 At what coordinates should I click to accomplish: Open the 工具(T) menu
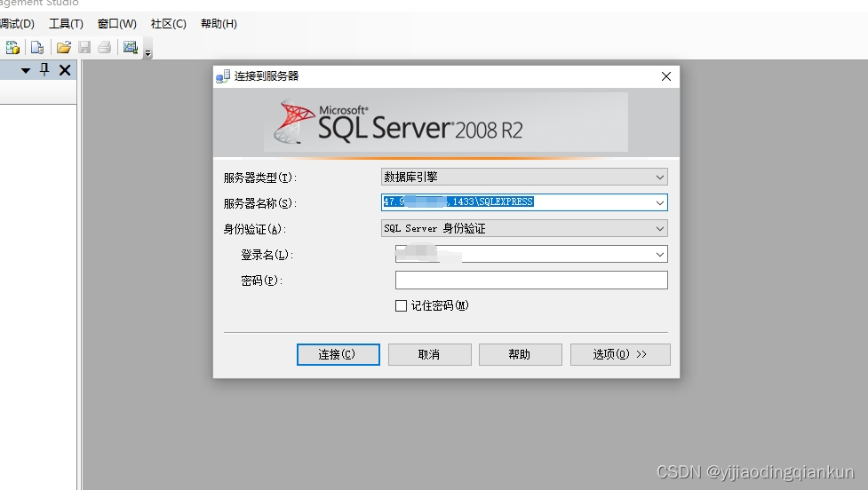coord(66,24)
